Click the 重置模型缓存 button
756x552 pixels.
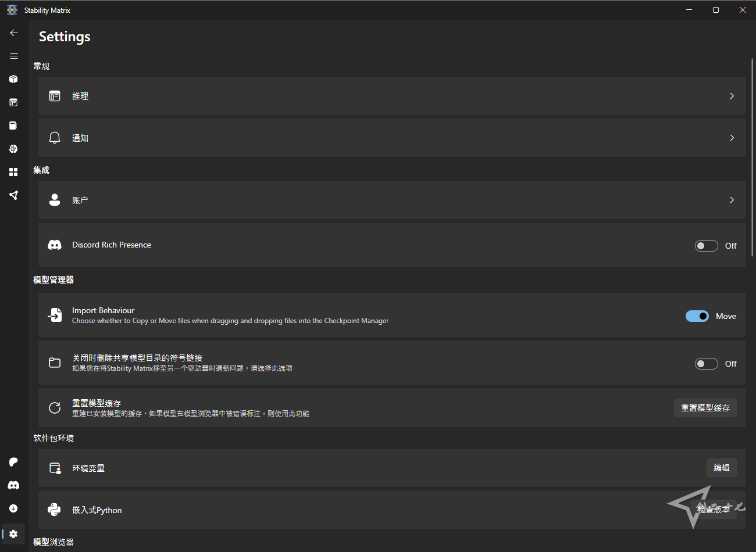point(705,408)
